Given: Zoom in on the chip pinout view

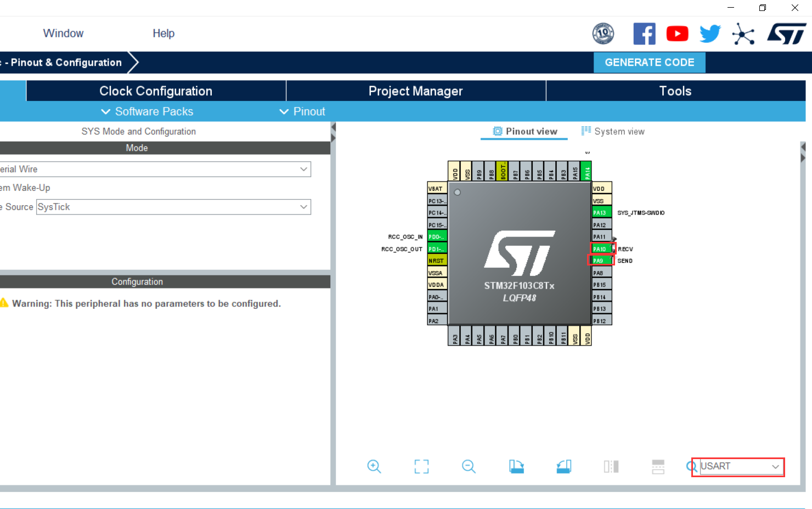Looking at the screenshot, I should (374, 467).
